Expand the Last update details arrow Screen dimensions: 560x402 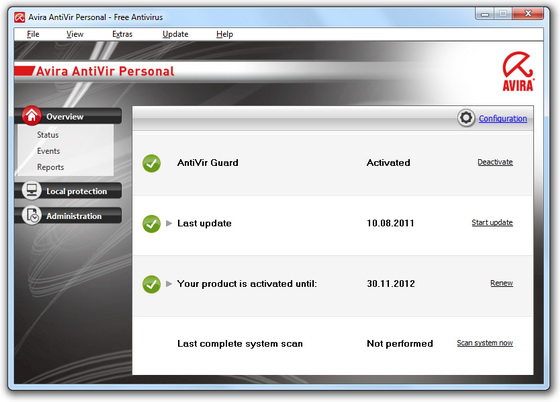coord(169,223)
